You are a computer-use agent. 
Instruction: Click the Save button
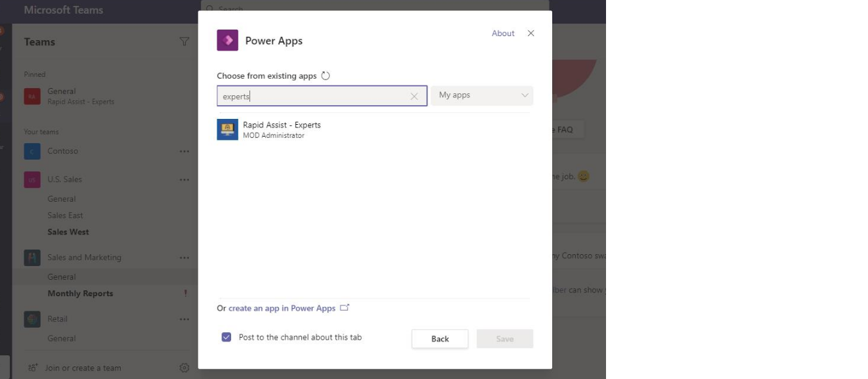coord(505,339)
